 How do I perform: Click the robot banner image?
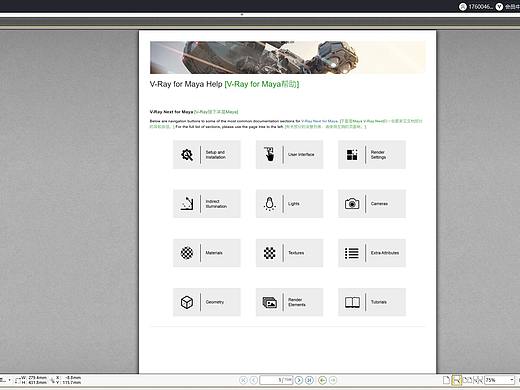pos(287,57)
